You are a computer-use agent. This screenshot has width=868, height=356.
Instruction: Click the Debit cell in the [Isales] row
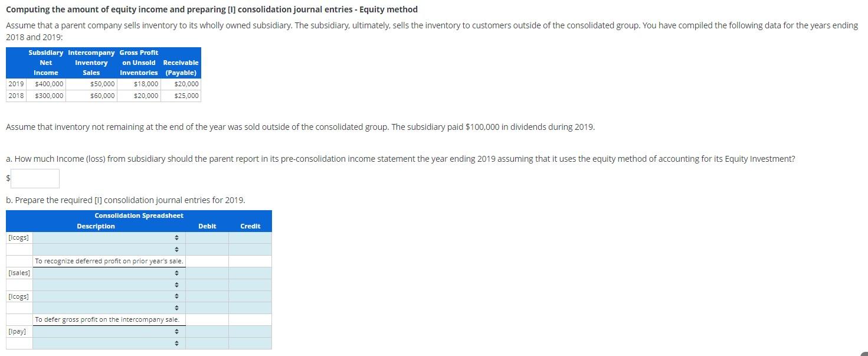point(206,272)
